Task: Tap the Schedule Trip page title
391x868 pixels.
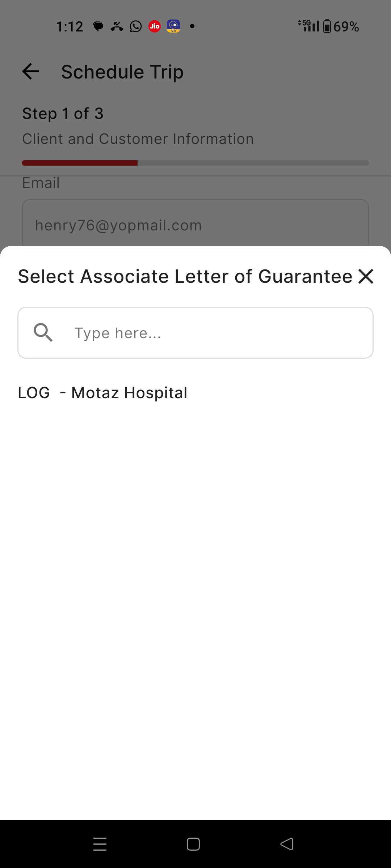Action: (122, 72)
